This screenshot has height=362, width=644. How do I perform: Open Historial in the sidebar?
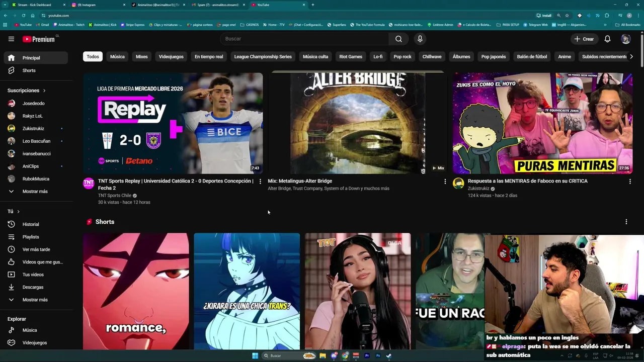36,224
